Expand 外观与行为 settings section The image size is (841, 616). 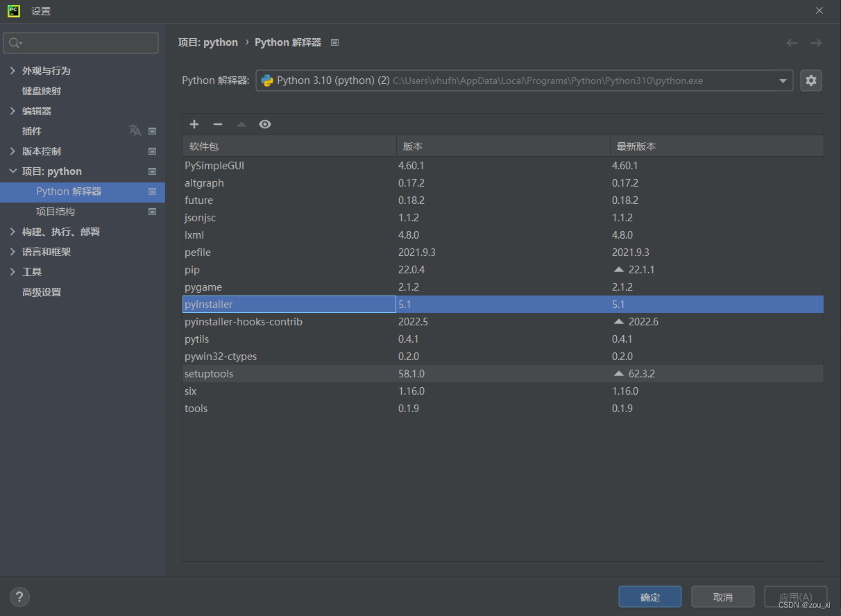click(12, 71)
